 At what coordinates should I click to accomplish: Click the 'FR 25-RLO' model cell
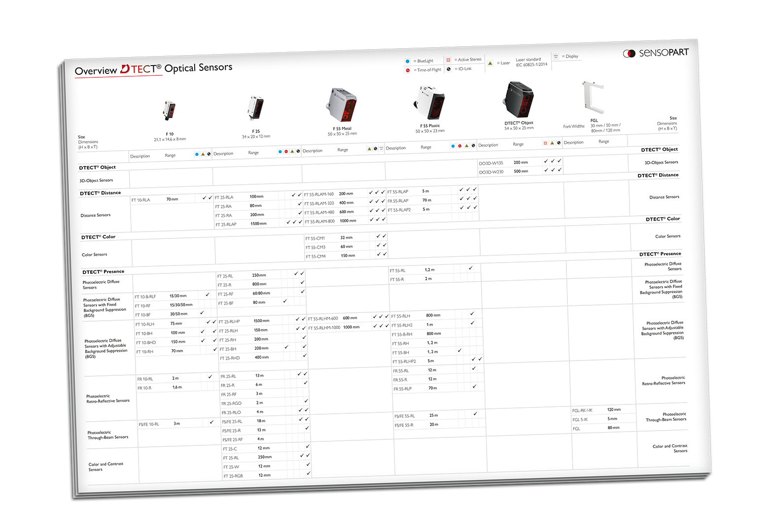click(231, 413)
